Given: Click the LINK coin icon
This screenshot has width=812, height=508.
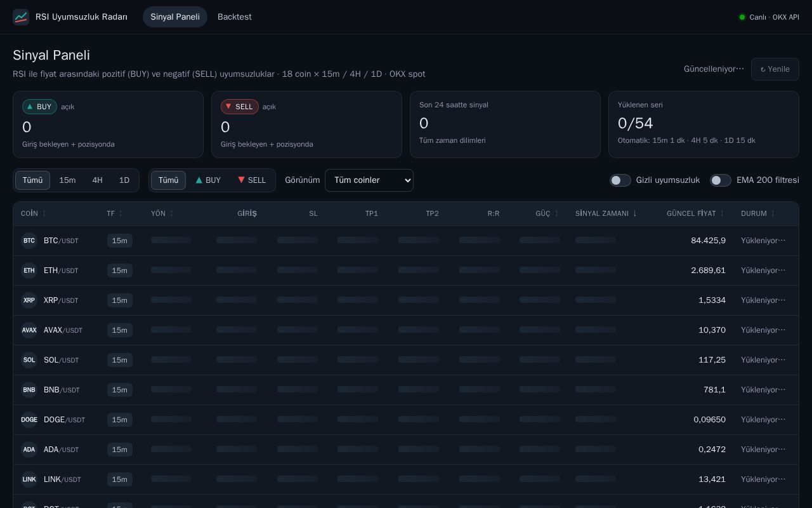Looking at the screenshot, I should coord(29,479).
